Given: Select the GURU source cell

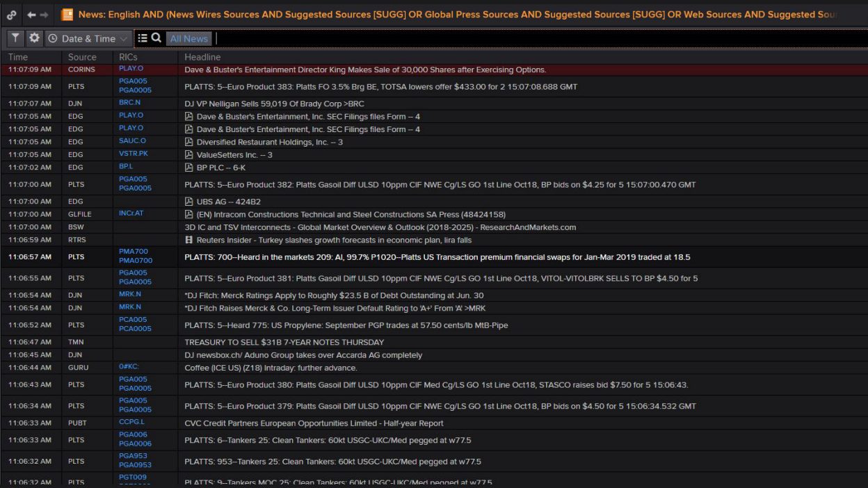Looking at the screenshot, I should 78,368.
